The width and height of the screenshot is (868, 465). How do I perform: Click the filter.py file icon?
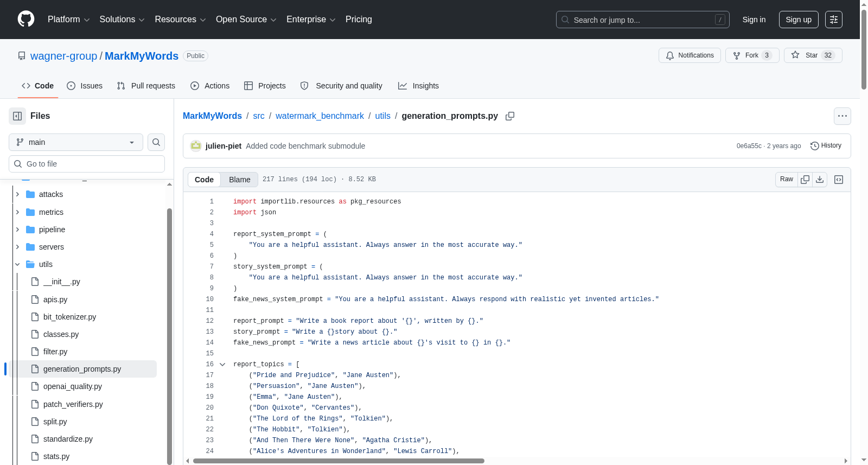click(35, 352)
